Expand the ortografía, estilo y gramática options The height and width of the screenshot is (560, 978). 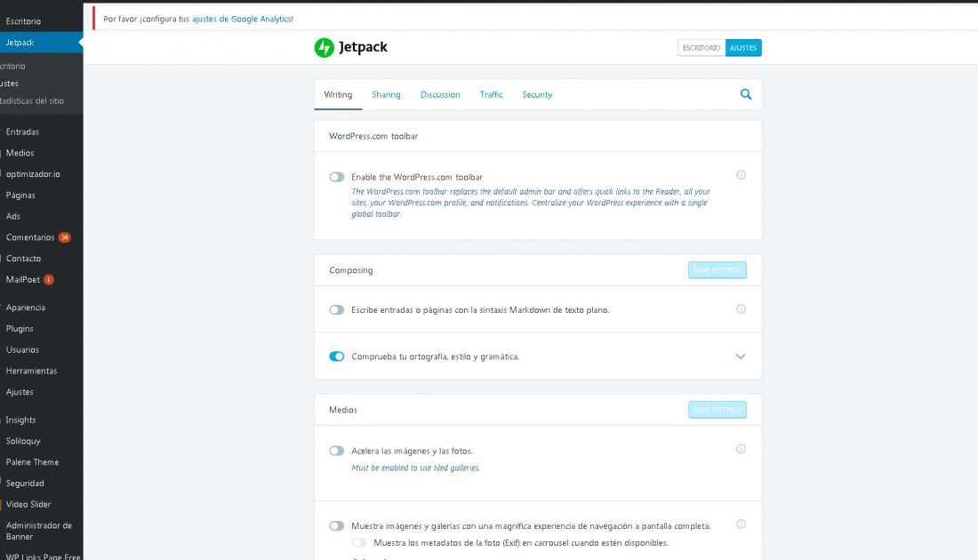[741, 356]
